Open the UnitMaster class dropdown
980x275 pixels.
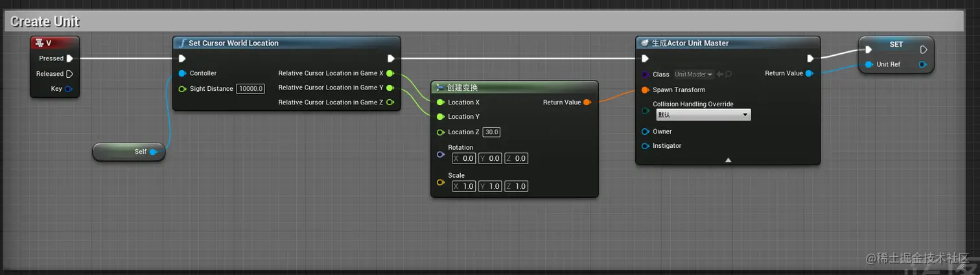coord(694,75)
